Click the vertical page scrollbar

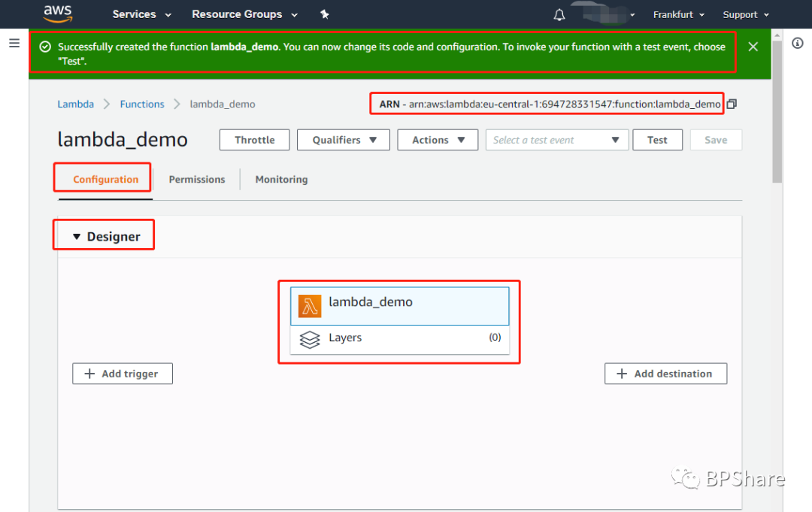pyautogui.click(x=777, y=111)
